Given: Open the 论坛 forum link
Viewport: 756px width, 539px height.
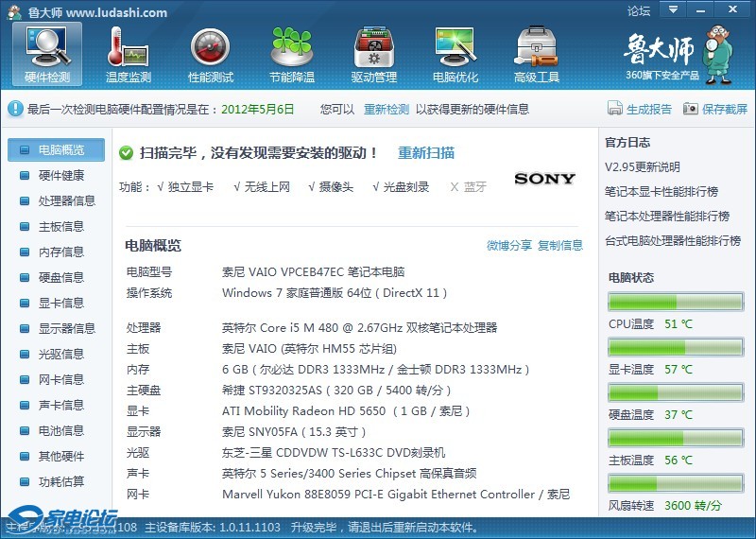Looking at the screenshot, I should coord(639,10).
